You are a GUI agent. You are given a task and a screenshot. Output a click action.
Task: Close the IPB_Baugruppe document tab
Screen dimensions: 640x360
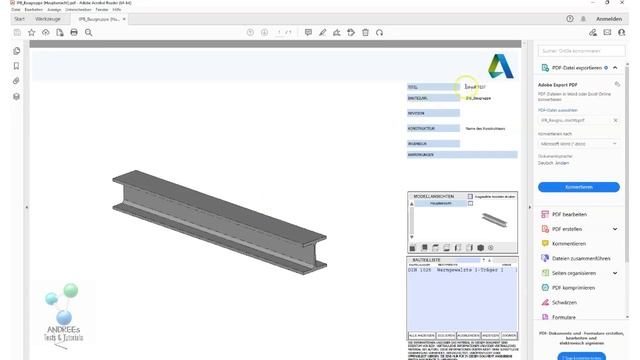(x=124, y=19)
